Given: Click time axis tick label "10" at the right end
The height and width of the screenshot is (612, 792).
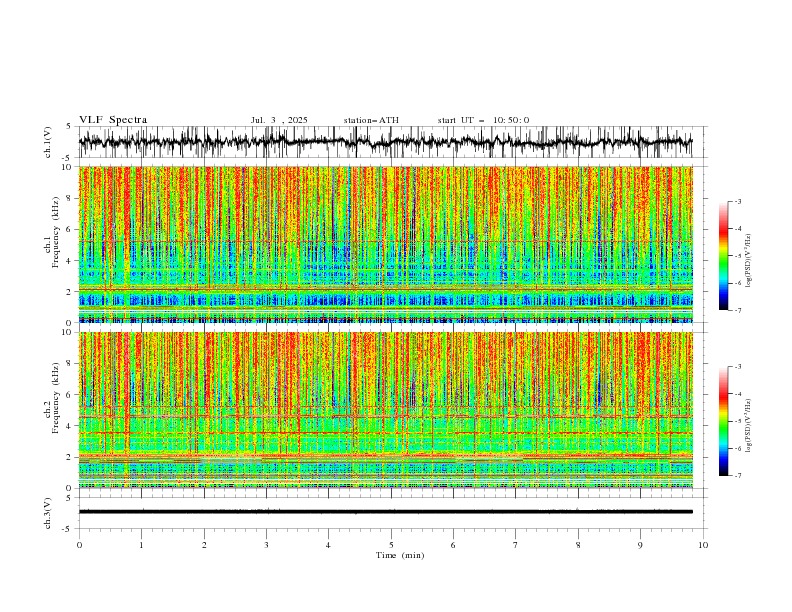Looking at the screenshot, I should [703, 545].
